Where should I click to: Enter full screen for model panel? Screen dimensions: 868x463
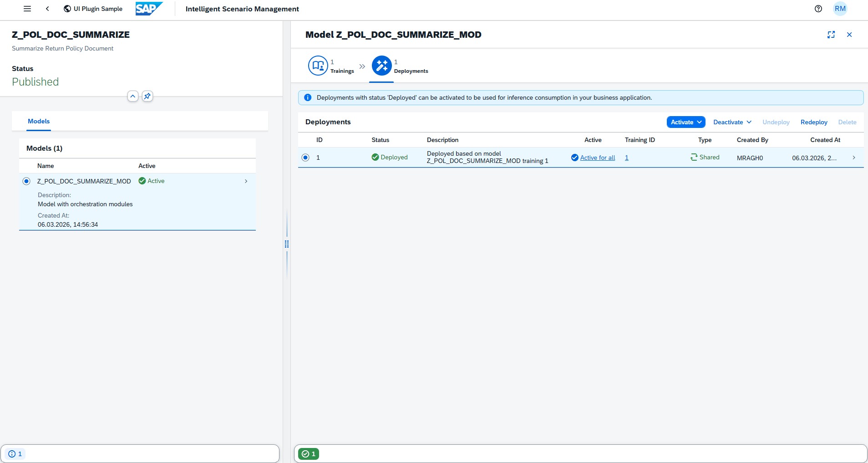(x=831, y=35)
